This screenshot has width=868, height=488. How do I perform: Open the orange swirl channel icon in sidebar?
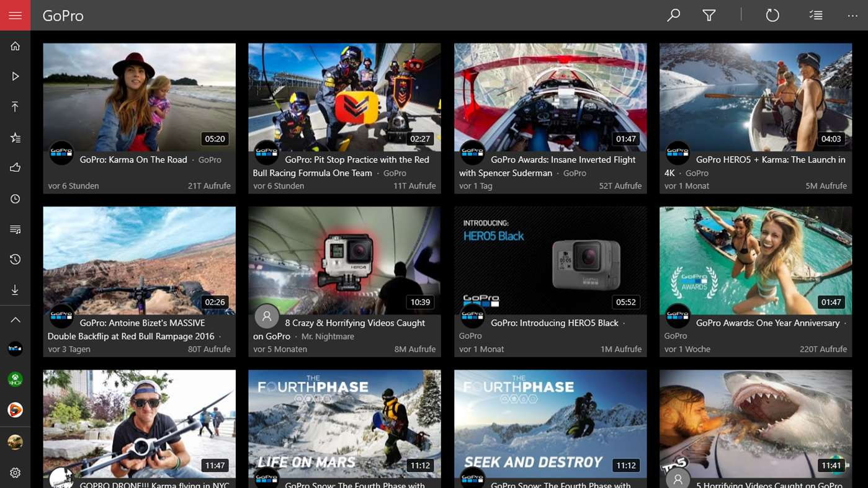[15, 410]
